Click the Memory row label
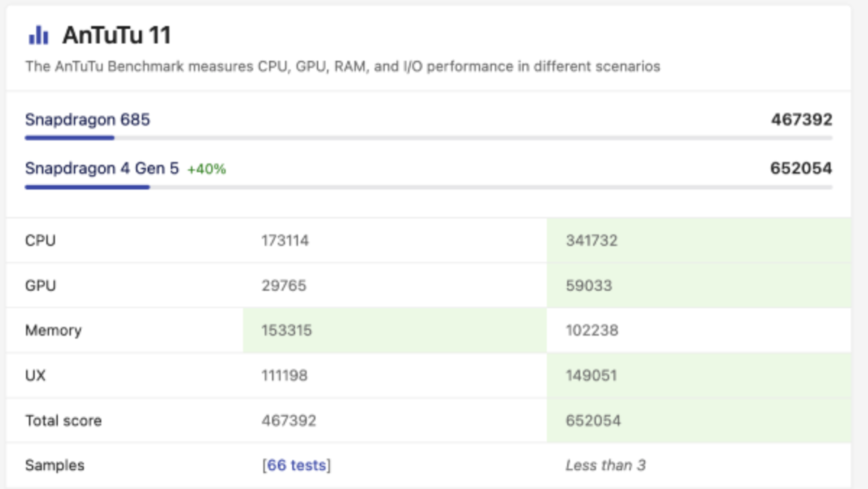 click(54, 331)
